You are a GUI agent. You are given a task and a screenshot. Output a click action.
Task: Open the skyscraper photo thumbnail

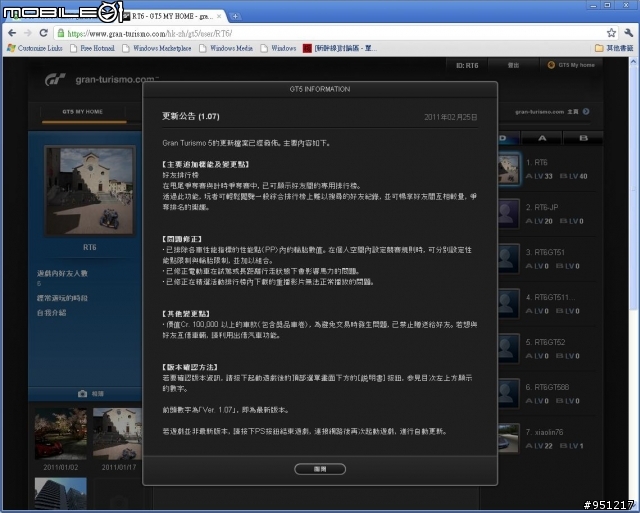(61, 493)
